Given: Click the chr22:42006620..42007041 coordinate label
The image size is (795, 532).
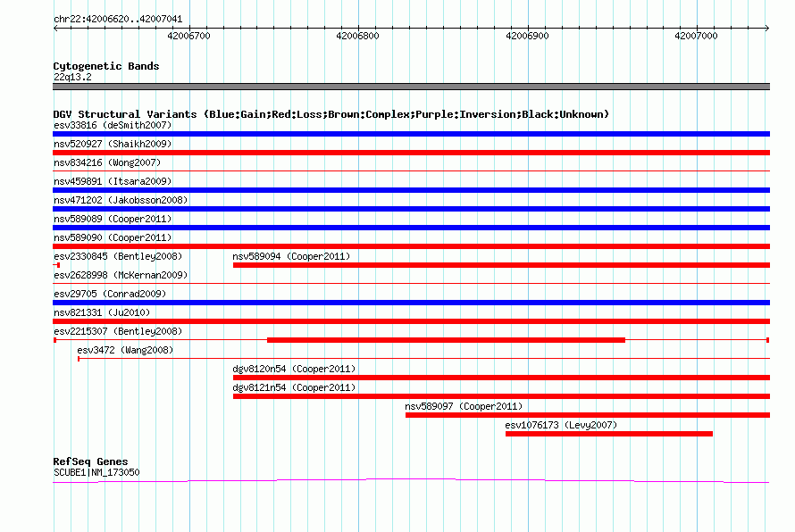Looking at the screenshot, I should coord(118,19).
